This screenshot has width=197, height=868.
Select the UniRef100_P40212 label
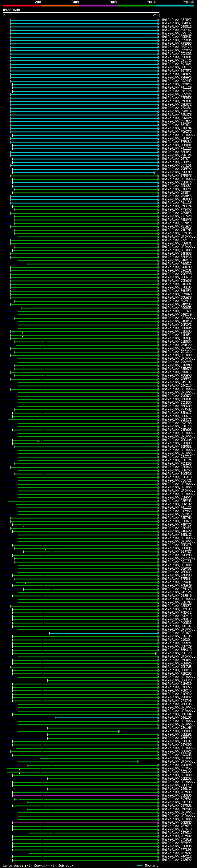176,857
